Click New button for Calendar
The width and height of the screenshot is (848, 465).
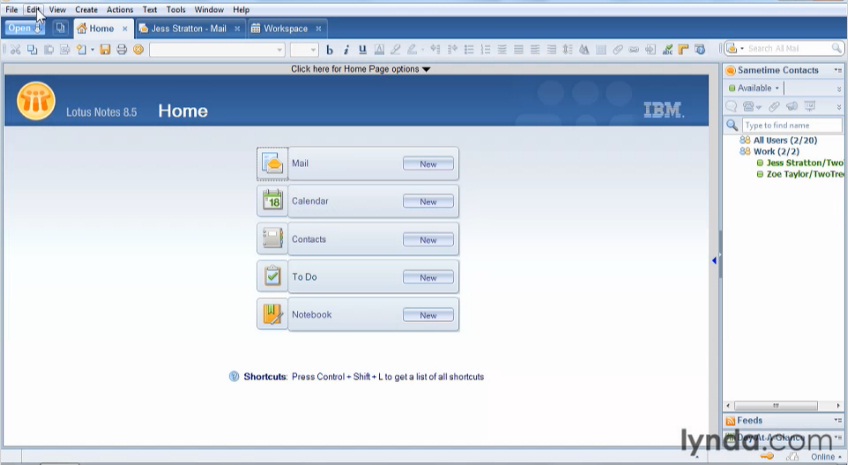click(428, 202)
